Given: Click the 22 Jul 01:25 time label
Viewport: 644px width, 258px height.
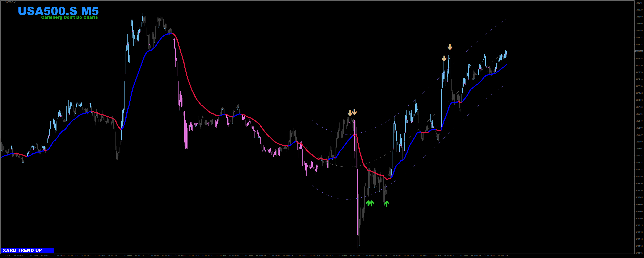Looking at the screenshot, I should (x=207, y=256).
